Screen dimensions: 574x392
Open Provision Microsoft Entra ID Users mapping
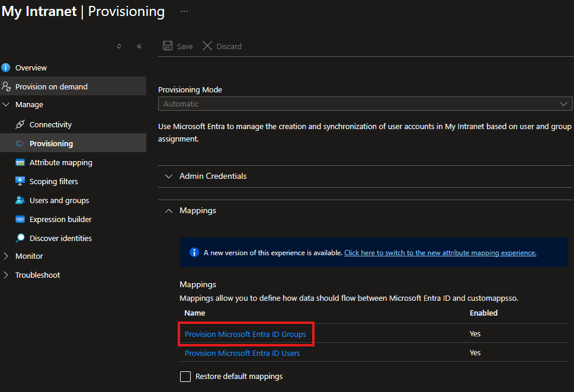pos(242,353)
